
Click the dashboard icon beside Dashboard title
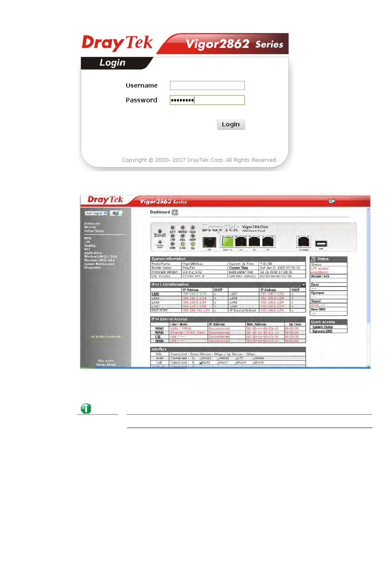point(175,213)
